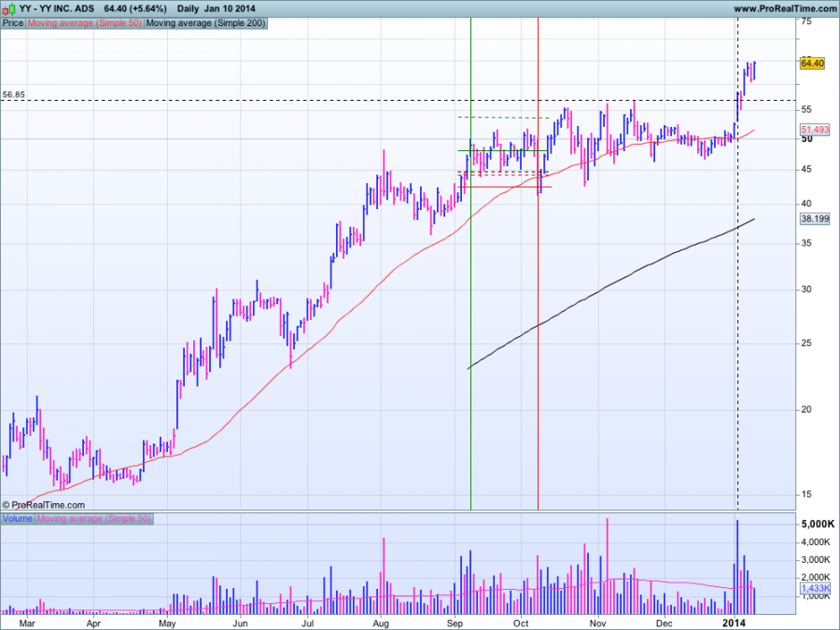The image size is (840, 630).
Task: Select the price panel's Moving average (Simple 50) label
Action: click(x=85, y=23)
